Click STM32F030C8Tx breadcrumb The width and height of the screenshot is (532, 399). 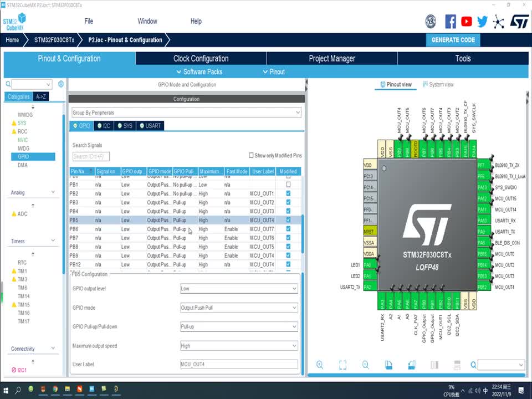(x=54, y=40)
